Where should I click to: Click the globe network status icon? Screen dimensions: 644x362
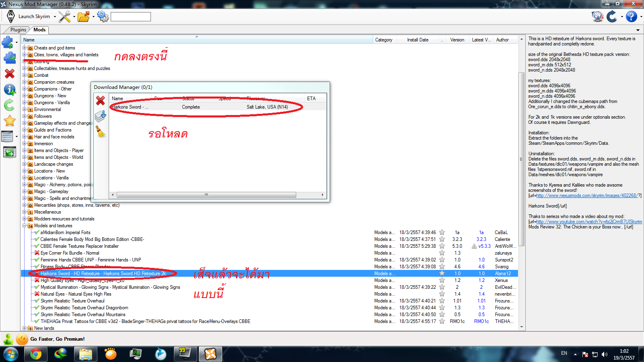click(597, 16)
